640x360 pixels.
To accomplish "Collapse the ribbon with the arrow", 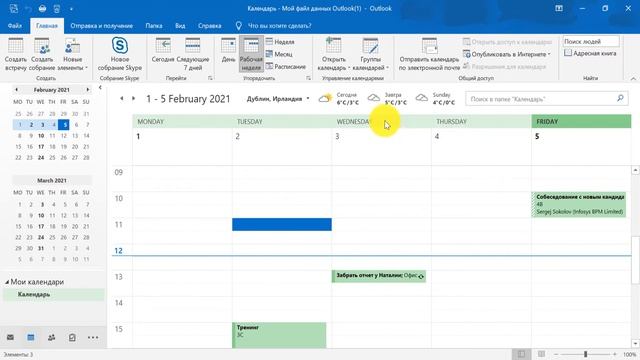I will click(x=633, y=78).
